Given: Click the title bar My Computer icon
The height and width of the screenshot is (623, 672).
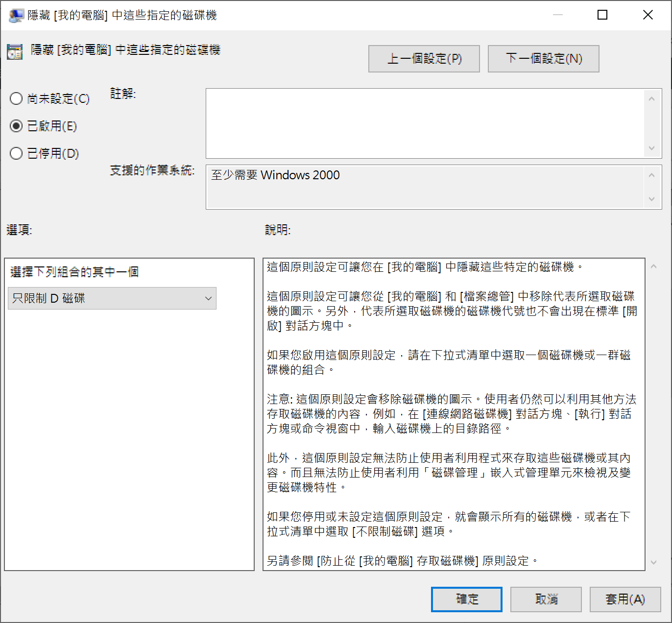Looking at the screenshot, I should click(x=16, y=15).
